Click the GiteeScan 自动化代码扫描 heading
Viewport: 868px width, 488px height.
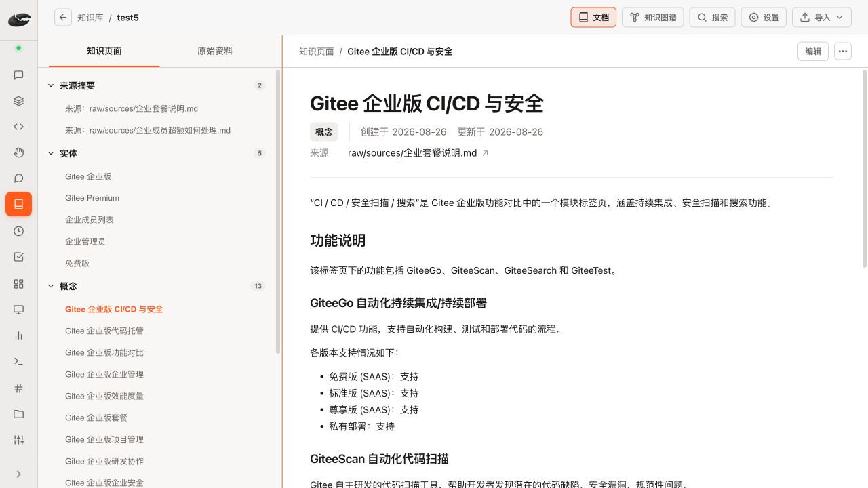click(380, 459)
